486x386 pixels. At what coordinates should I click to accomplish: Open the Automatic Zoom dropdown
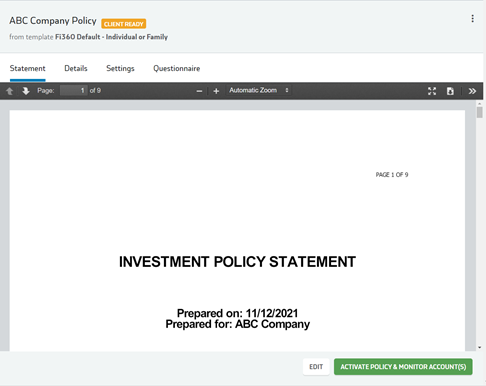click(x=259, y=90)
